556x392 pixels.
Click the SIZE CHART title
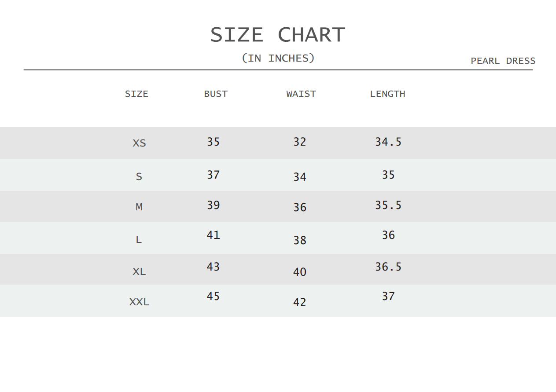click(278, 35)
